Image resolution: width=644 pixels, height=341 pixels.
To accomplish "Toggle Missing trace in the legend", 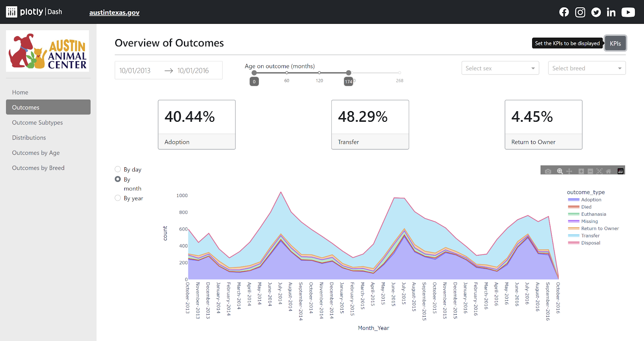I will tap(583, 222).
